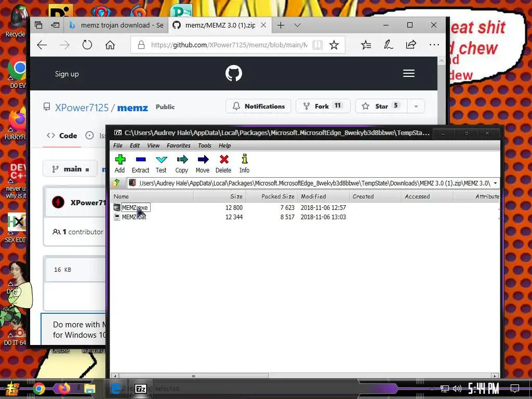Screen dimensions: 532x399
Task: Sort by the Accessed column
Action: point(427,196)
